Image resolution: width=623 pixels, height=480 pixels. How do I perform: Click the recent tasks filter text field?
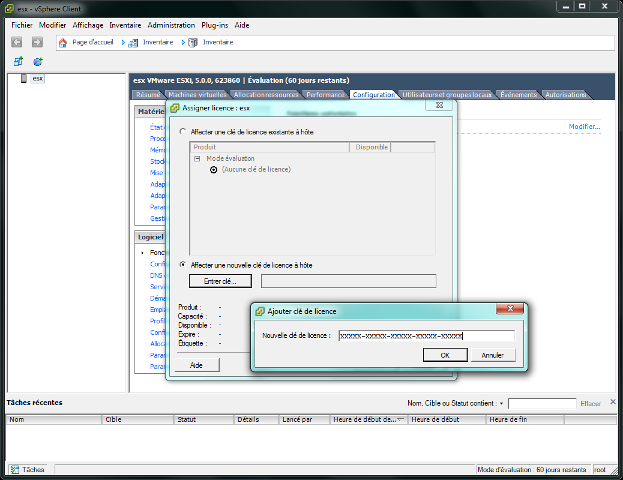[542, 403]
